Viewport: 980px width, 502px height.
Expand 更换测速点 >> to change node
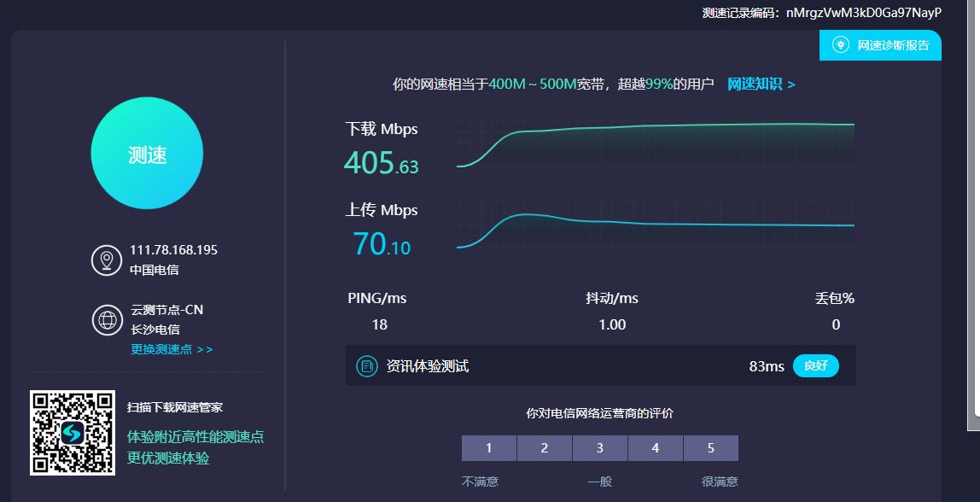172,349
